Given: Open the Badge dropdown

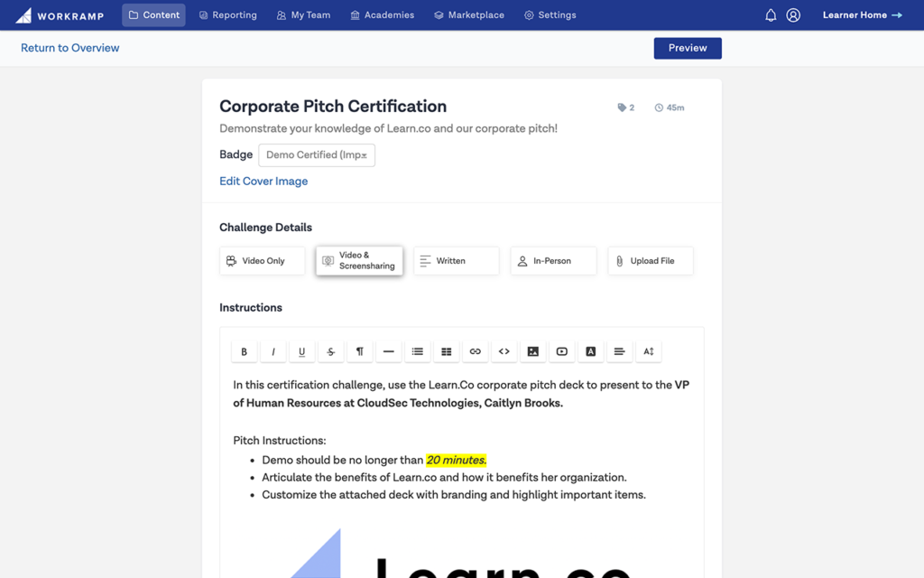Looking at the screenshot, I should tap(317, 155).
